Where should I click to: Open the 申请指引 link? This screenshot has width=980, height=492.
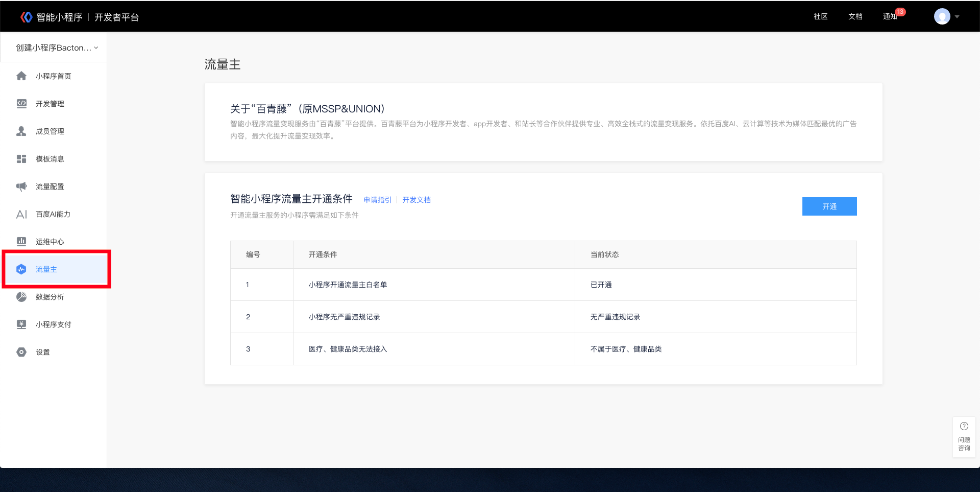[x=378, y=200]
